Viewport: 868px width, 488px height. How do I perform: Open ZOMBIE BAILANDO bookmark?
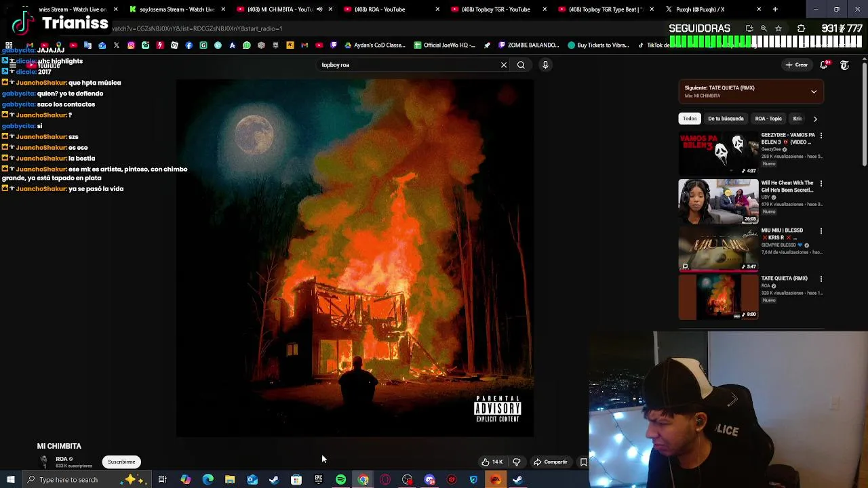point(528,45)
